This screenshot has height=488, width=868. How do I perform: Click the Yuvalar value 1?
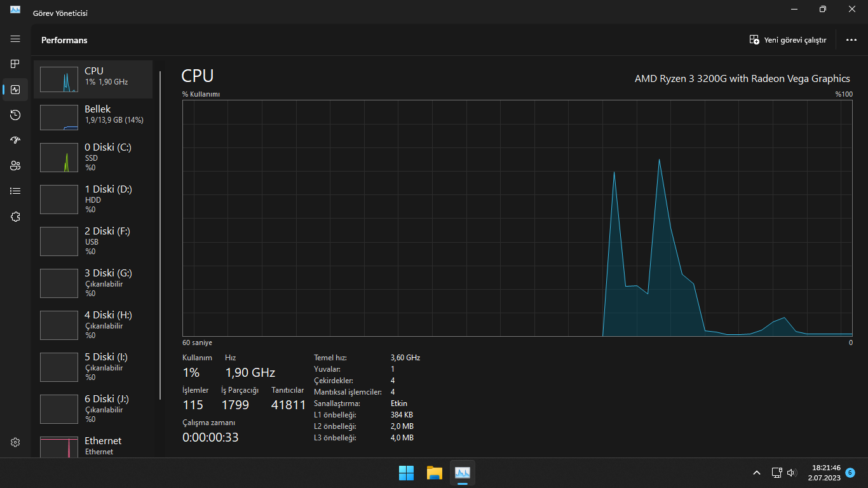(393, 369)
